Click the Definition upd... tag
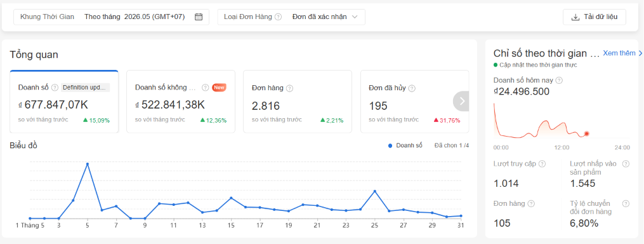The width and height of the screenshot is (644, 244). click(86, 88)
